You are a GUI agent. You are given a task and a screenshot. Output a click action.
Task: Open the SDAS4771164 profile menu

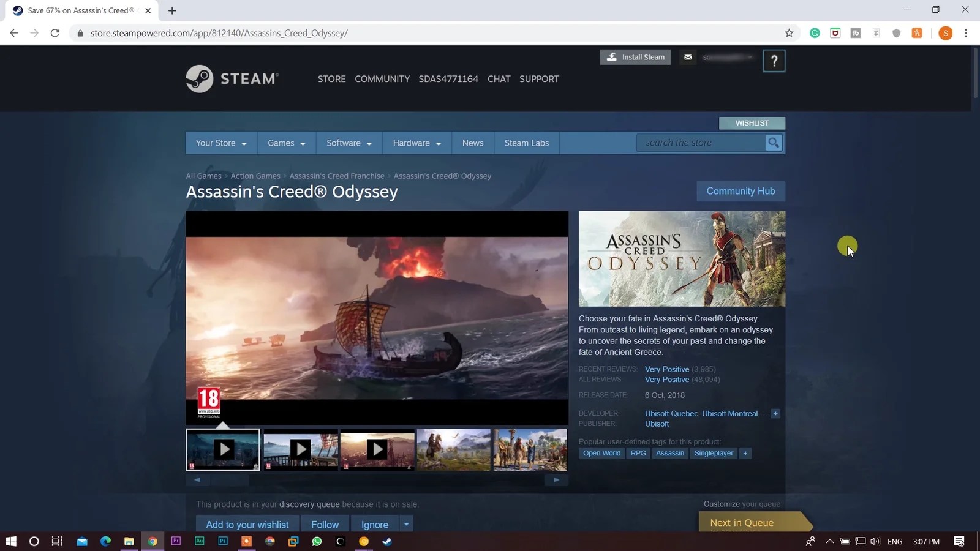(x=448, y=79)
